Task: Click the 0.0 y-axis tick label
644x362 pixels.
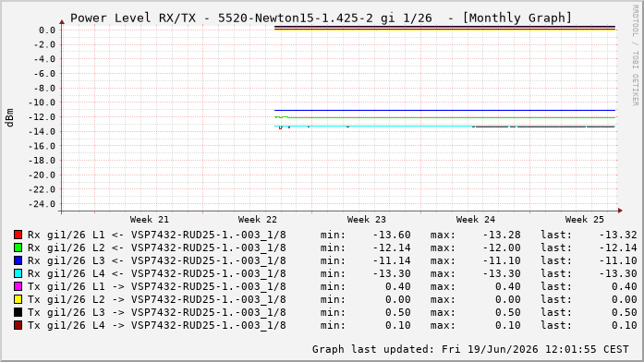Action: click(47, 30)
